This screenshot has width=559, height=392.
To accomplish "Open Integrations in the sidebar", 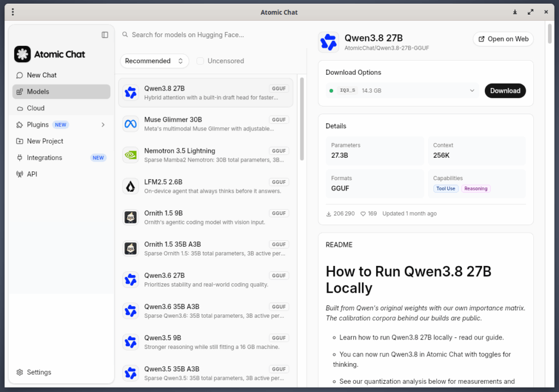I will [61, 158].
